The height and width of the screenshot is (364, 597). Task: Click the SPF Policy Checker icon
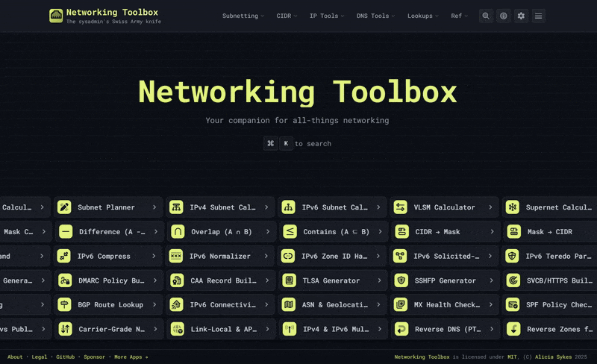click(x=513, y=304)
